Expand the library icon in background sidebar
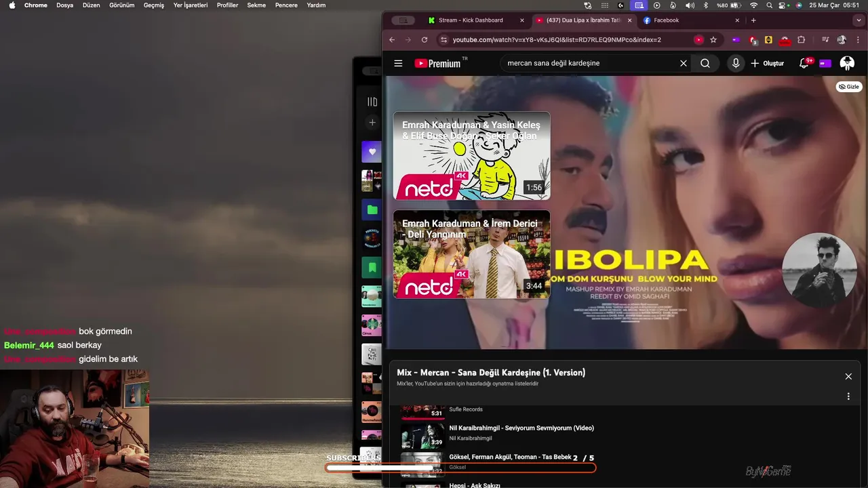 tap(372, 102)
